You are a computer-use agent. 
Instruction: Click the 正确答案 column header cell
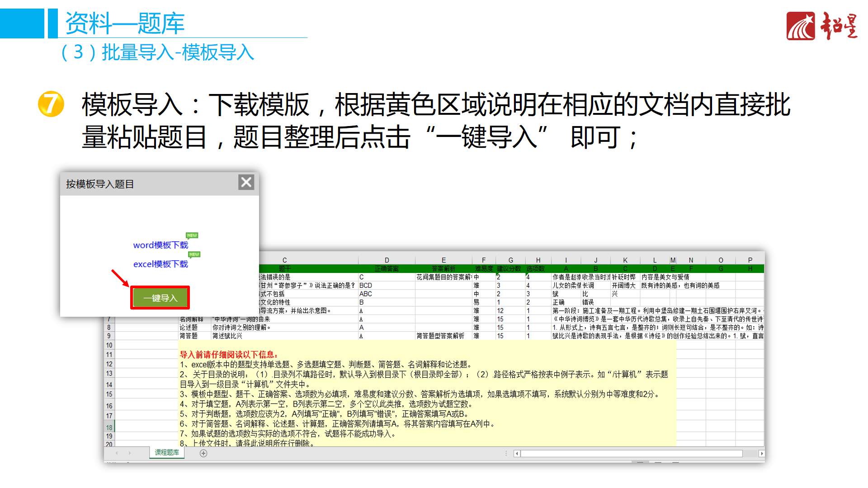point(387,268)
